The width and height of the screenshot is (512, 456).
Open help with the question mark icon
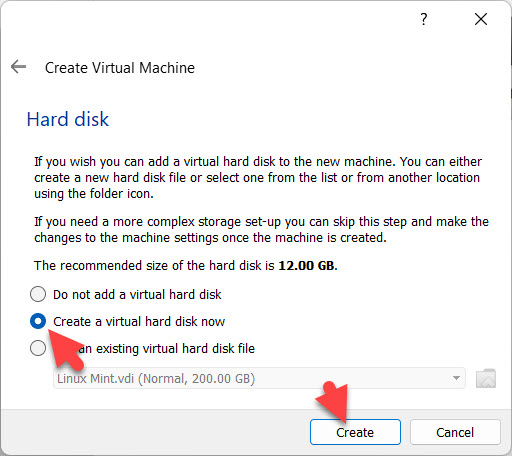[x=423, y=19]
